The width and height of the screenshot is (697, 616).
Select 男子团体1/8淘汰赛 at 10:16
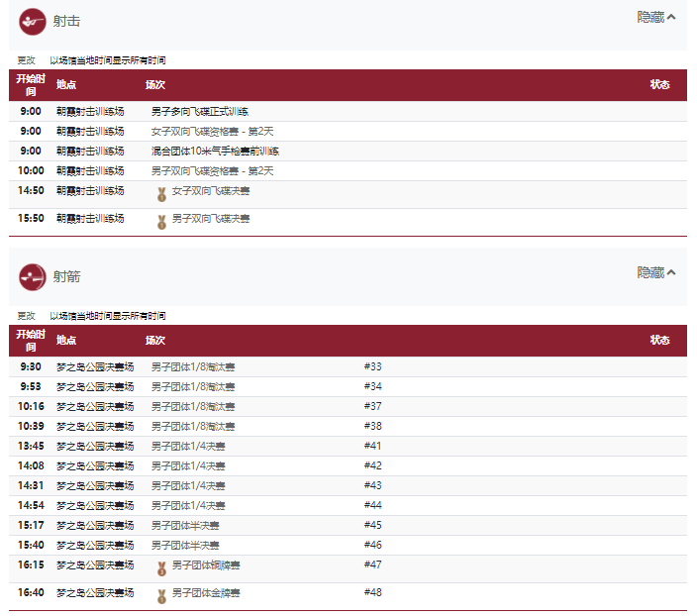pyautogui.click(x=193, y=407)
